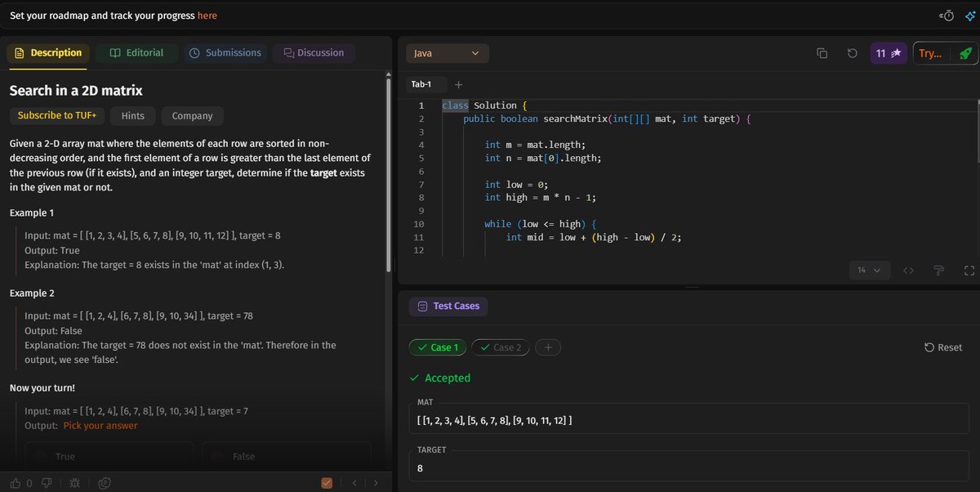This screenshot has height=492, width=980.
Task: Open the streak counter showing 11
Action: [888, 53]
